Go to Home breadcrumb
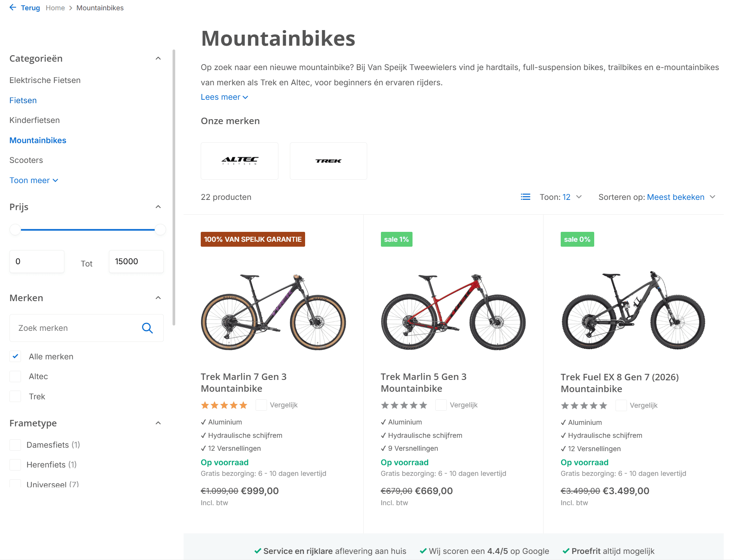The image size is (734, 560). coord(55,8)
